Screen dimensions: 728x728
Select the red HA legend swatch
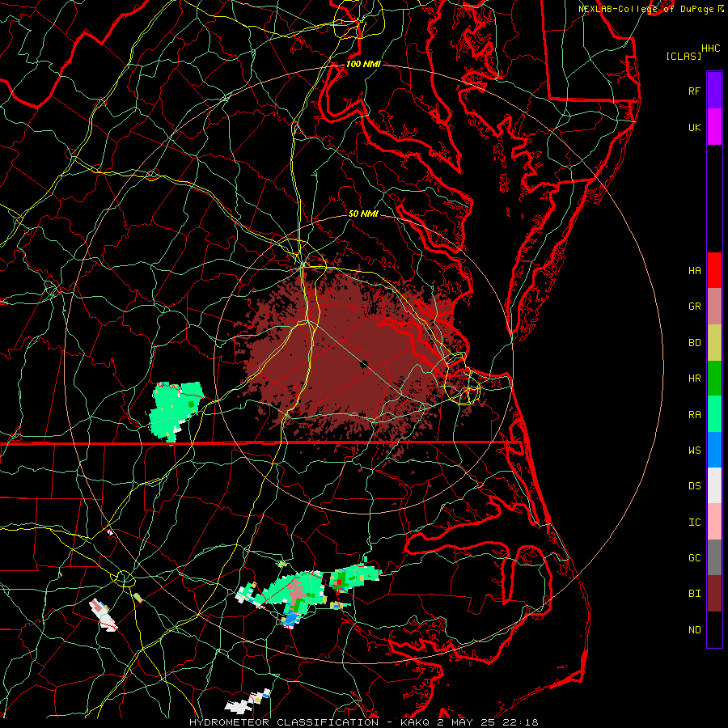pos(714,270)
